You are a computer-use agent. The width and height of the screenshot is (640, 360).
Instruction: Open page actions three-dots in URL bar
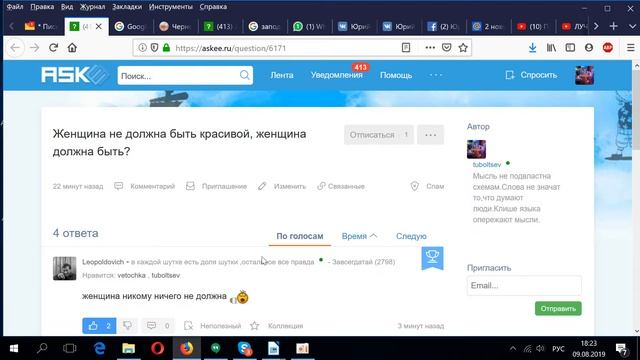(x=430, y=48)
